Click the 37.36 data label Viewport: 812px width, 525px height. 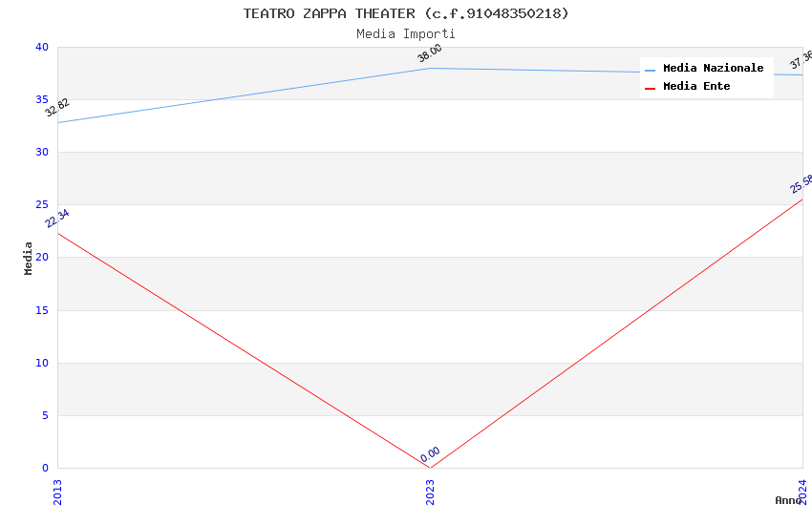801,60
